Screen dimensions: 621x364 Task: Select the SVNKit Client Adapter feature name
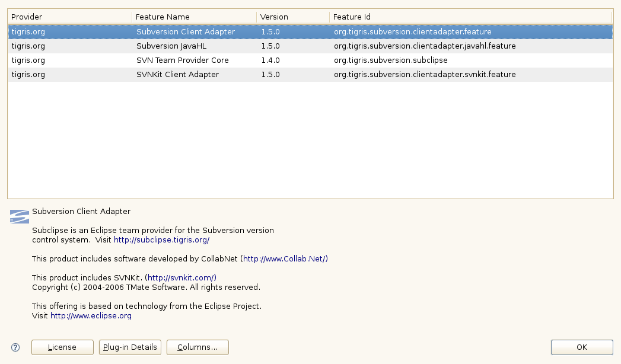(x=177, y=74)
